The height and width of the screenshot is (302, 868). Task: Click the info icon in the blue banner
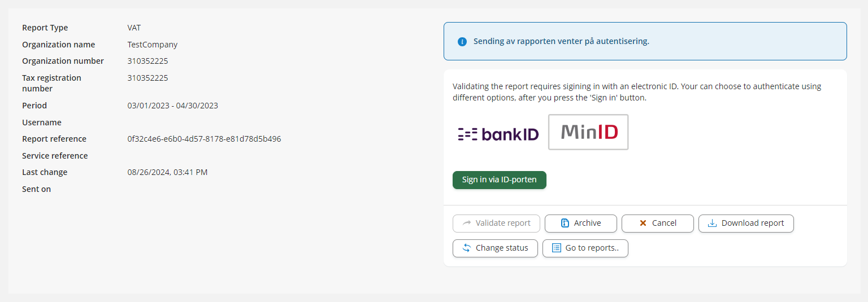click(x=462, y=42)
